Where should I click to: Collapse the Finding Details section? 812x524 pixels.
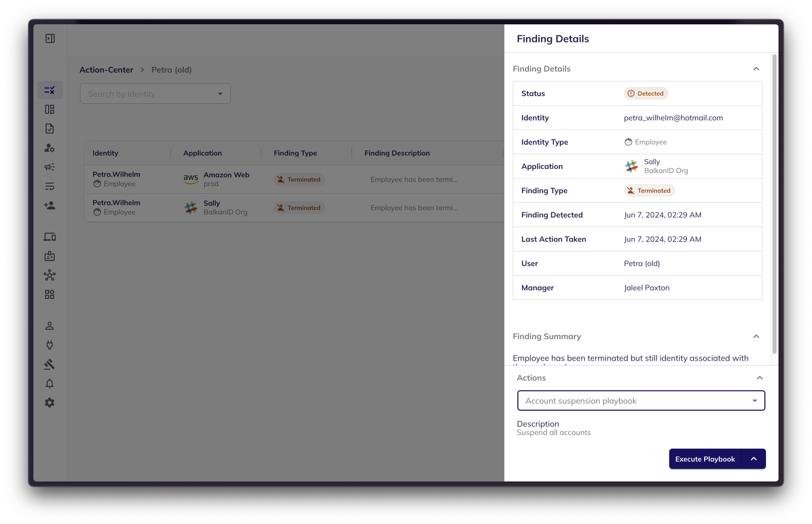point(756,69)
